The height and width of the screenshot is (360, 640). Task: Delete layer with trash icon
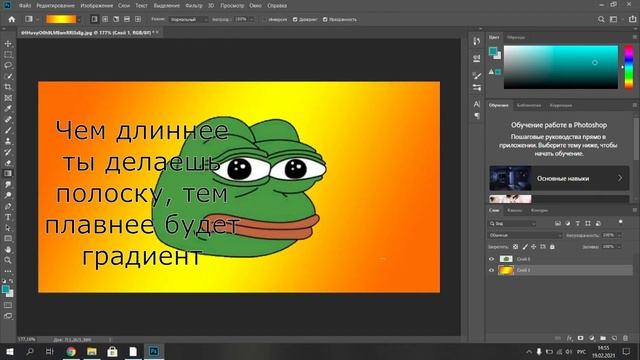click(x=625, y=338)
